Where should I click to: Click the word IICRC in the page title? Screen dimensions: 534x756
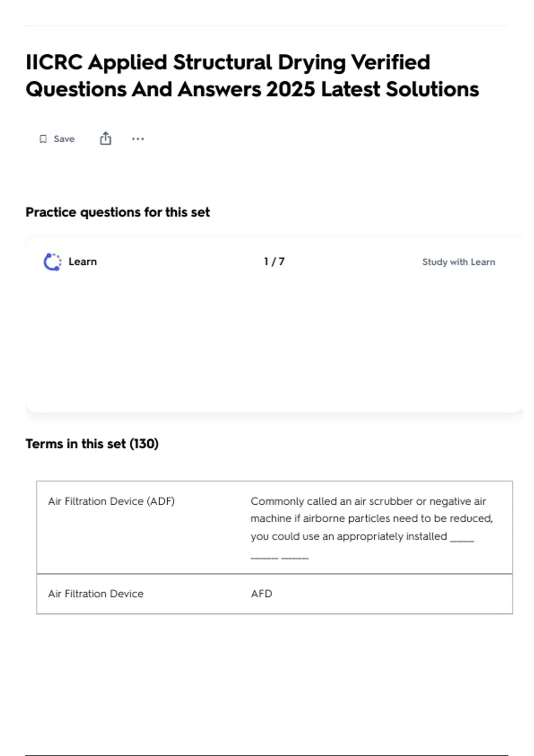tap(54, 62)
